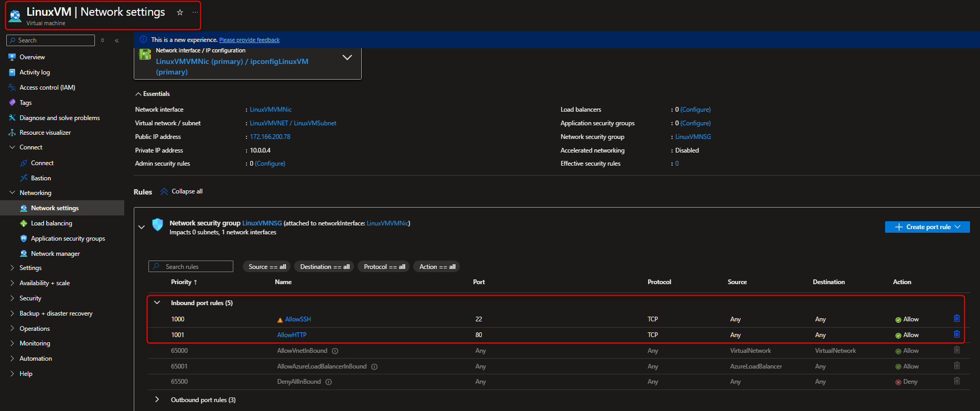Click Configure link for Application security groups

pyautogui.click(x=695, y=123)
